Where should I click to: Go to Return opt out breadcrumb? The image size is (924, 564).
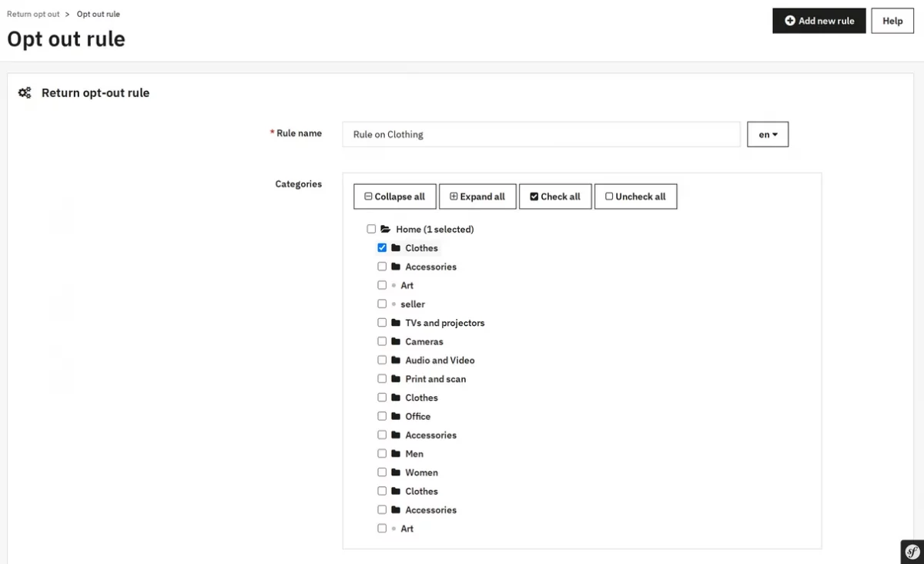pos(33,14)
